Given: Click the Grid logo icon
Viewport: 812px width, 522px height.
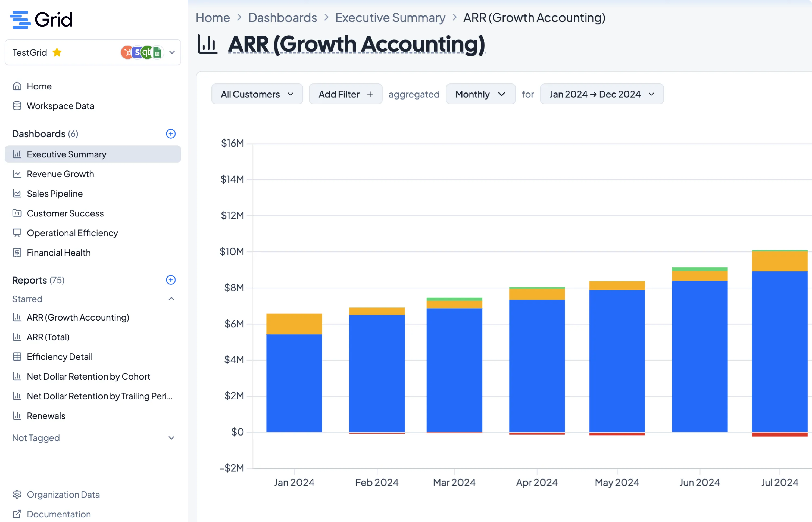Looking at the screenshot, I should pos(20,20).
